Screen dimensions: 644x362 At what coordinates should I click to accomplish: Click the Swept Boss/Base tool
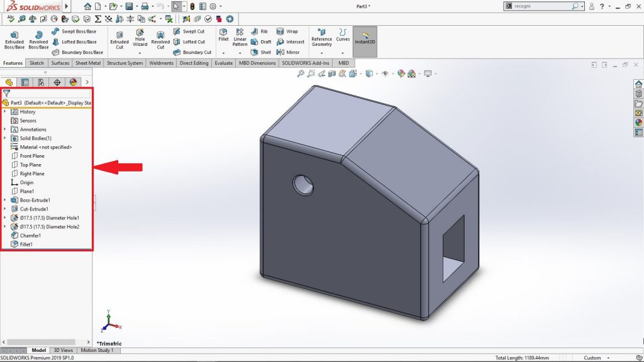point(74,31)
